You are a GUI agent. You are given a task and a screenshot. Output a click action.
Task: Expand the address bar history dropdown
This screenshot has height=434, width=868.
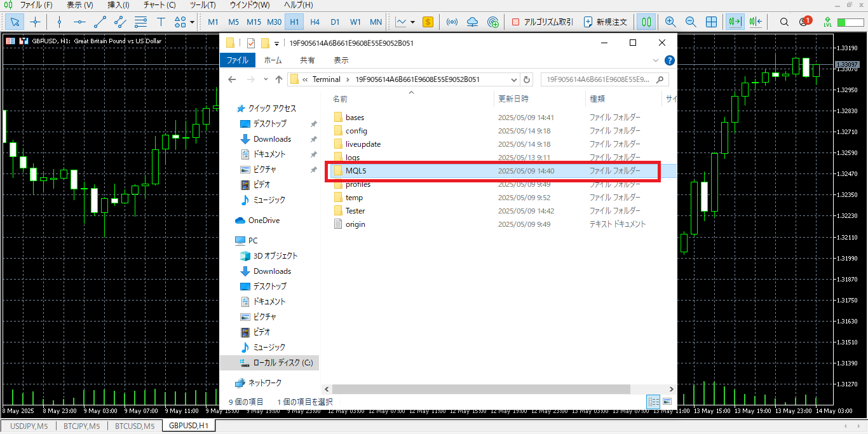pos(513,79)
